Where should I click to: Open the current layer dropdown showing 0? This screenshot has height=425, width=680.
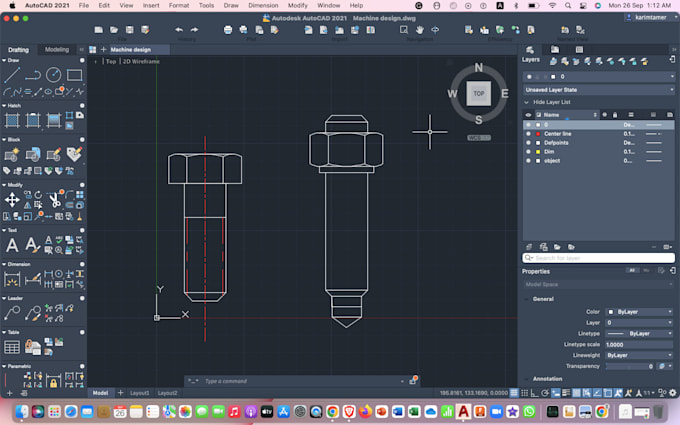598,76
